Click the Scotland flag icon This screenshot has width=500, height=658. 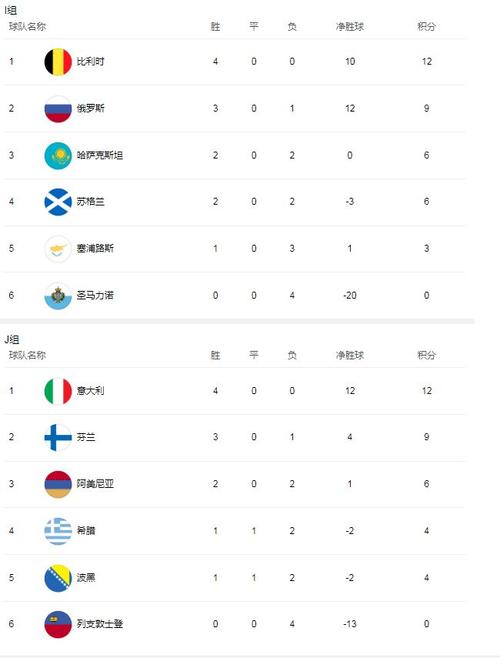pyautogui.click(x=58, y=202)
